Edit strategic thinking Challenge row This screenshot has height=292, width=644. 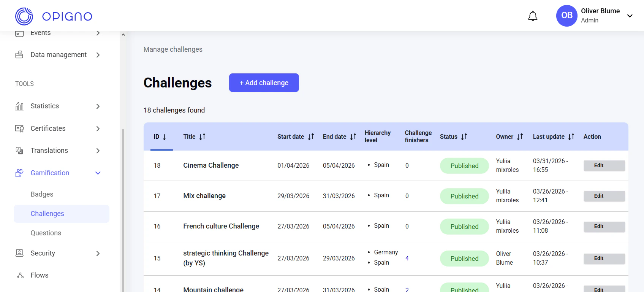point(604,258)
